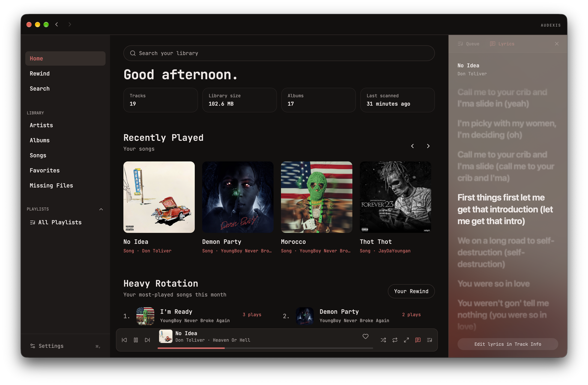Screen dimensions: 588x385
Task: Collapse the Playlists section
Action: pyautogui.click(x=101, y=209)
